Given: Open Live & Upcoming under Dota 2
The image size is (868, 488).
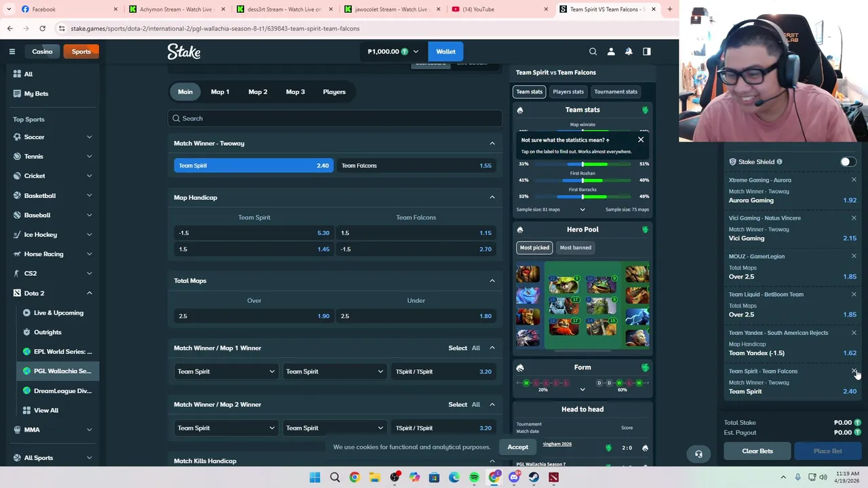Looking at the screenshot, I should click(58, 312).
